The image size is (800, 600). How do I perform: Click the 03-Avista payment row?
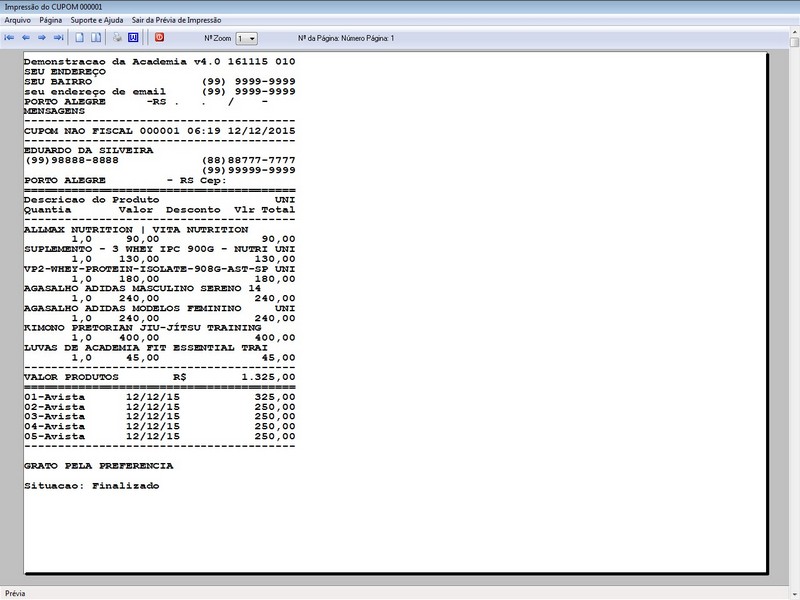click(x=160, y=417)
